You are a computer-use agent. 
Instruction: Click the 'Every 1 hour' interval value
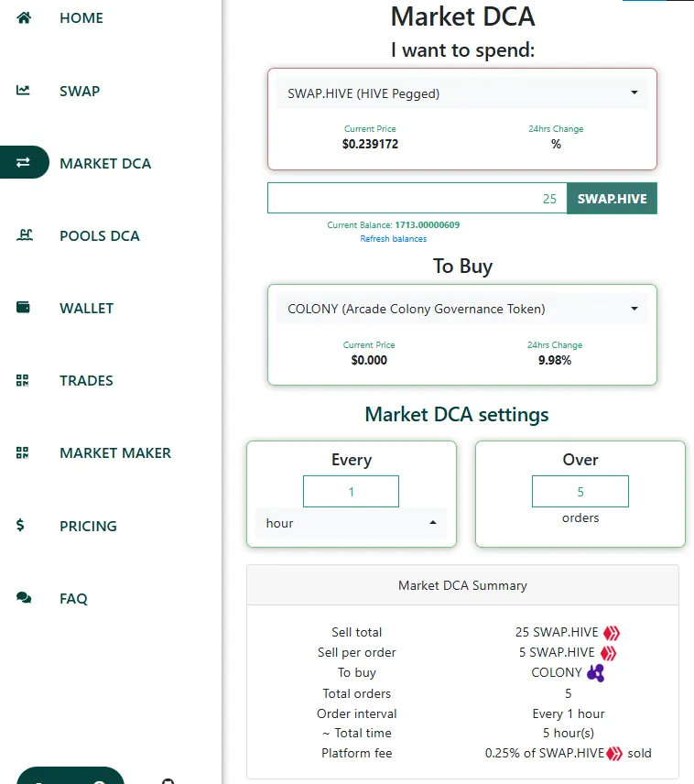(569, 714)
